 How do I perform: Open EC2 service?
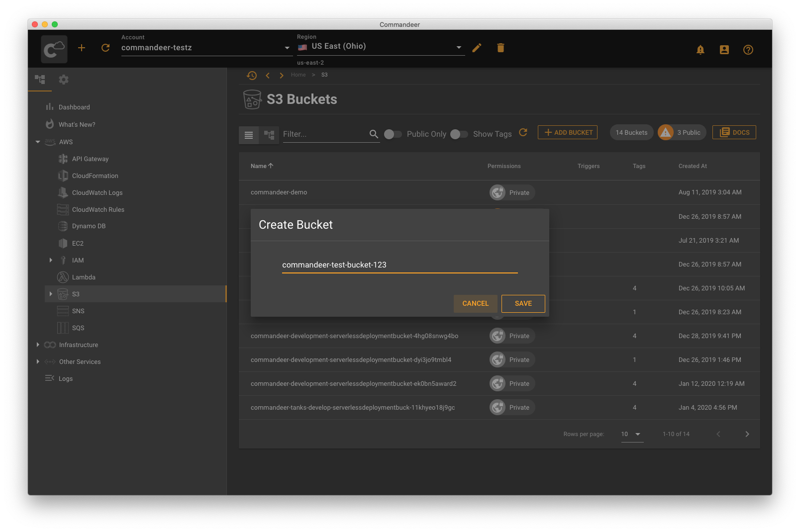tap(78, 244)
